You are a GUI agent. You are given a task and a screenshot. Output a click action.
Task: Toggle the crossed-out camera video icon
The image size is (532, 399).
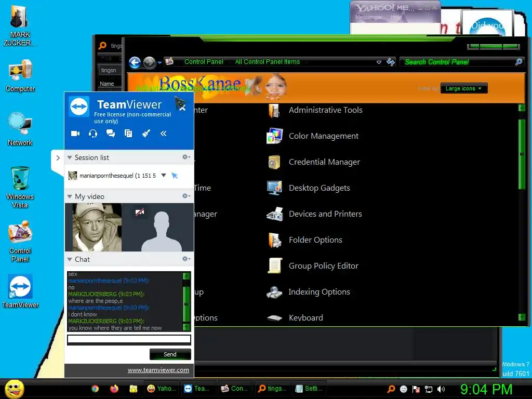click(140, 212)
